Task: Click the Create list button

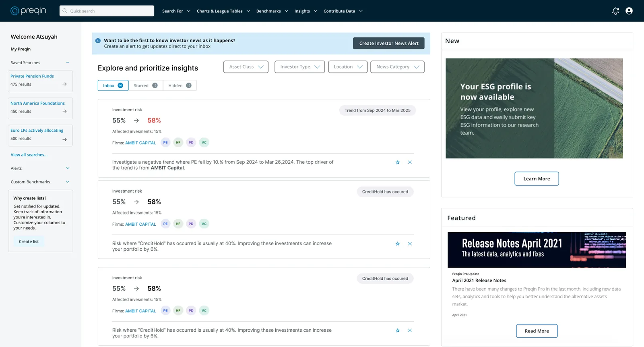Action: tap(29, 241)
